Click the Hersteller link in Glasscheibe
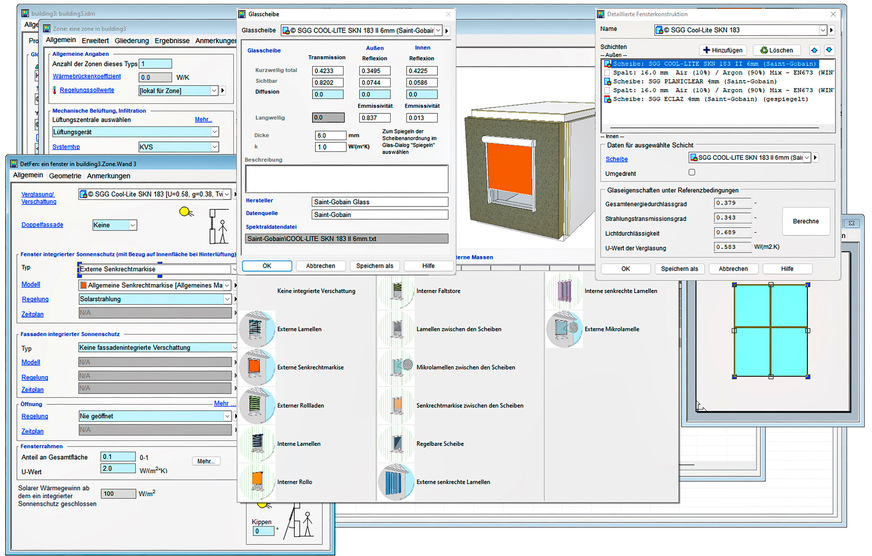 pyautogui.click(x=259, y=200)
